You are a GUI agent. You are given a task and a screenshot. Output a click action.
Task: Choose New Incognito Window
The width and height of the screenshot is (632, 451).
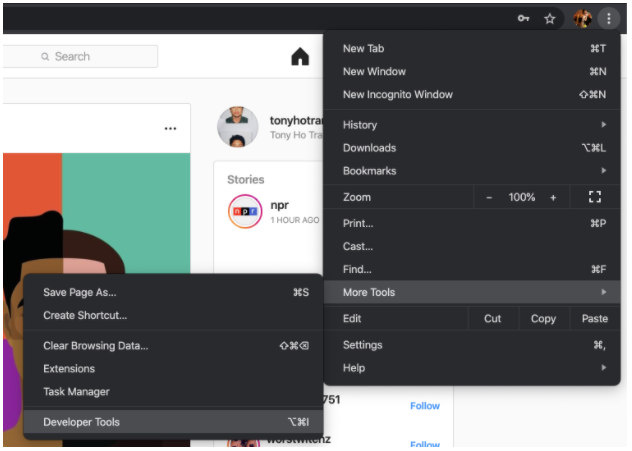point(398,95)
